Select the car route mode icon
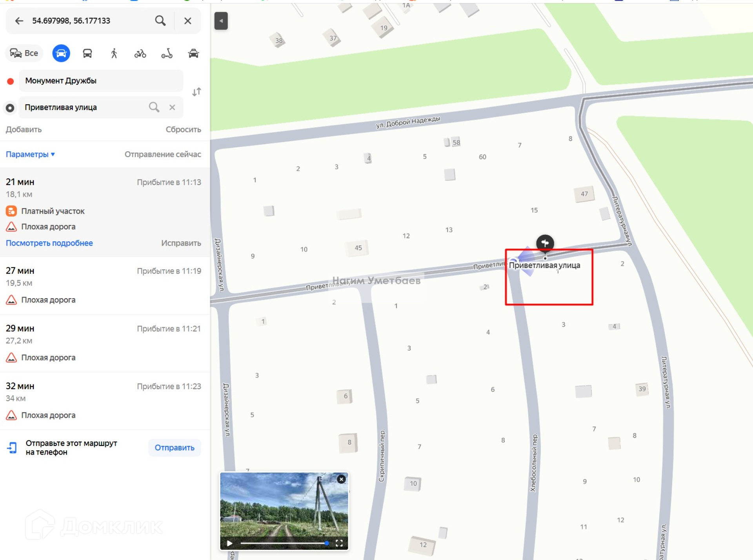Viewport: 753px width, 560px height. point(61,53)
